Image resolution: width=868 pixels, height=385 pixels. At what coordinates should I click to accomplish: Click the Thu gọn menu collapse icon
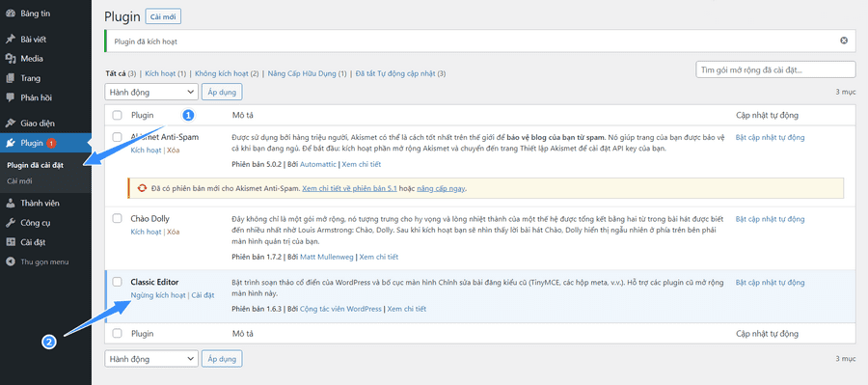coord(10,261)
